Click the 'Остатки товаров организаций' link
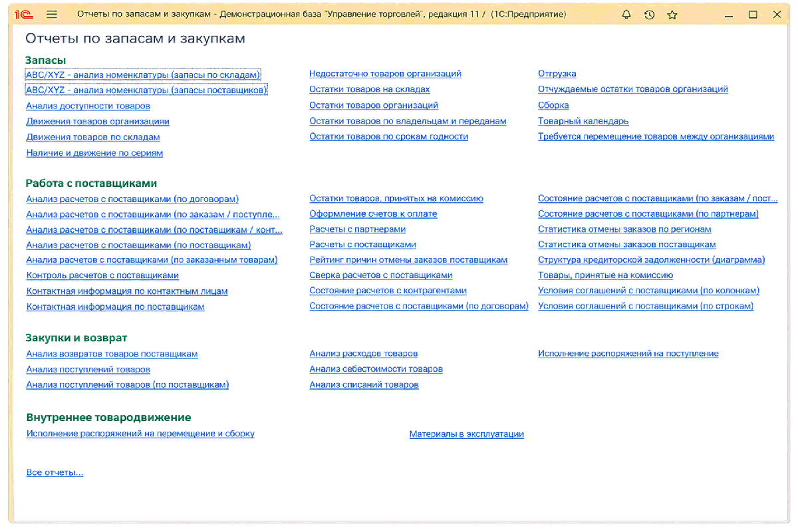The image size is (798, 532). (x=374, y=105)
